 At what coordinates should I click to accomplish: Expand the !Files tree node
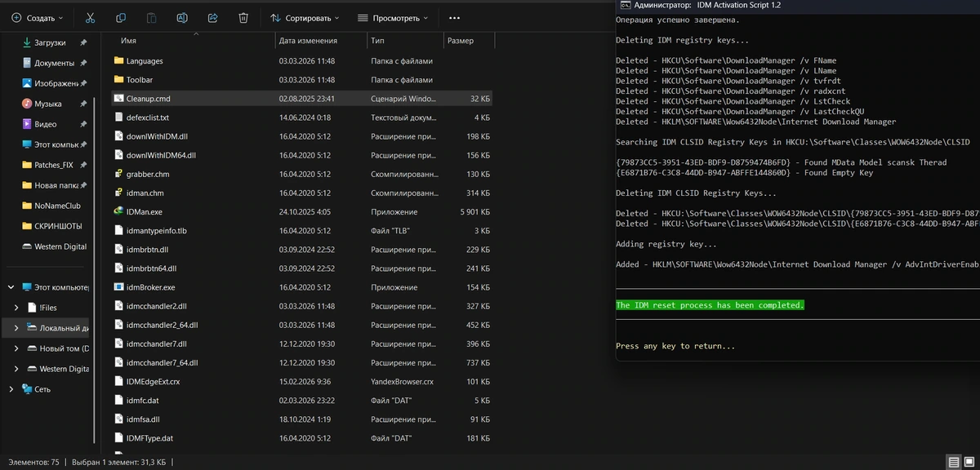pyautogui.click(x=17, y=308)
